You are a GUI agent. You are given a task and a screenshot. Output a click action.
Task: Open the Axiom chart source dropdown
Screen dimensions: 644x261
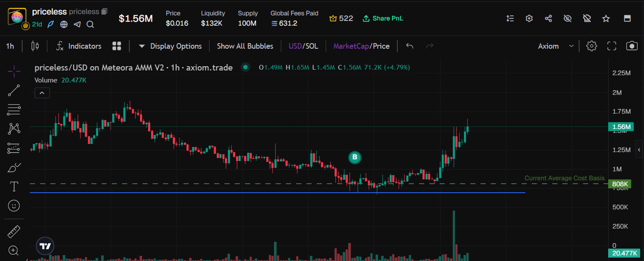[556, 46]
